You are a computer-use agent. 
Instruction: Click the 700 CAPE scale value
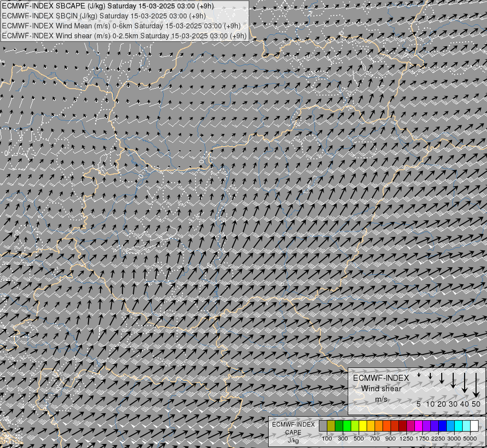click(375, 439)
